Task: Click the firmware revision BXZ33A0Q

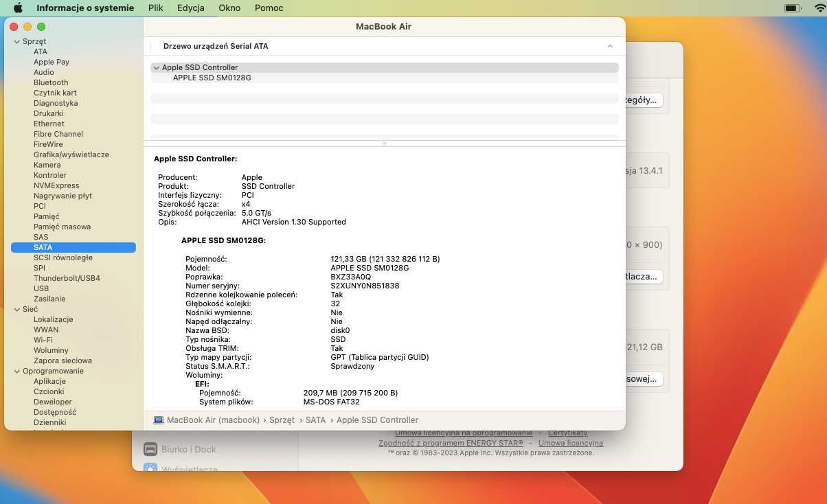Action: (x=350, y=277)
